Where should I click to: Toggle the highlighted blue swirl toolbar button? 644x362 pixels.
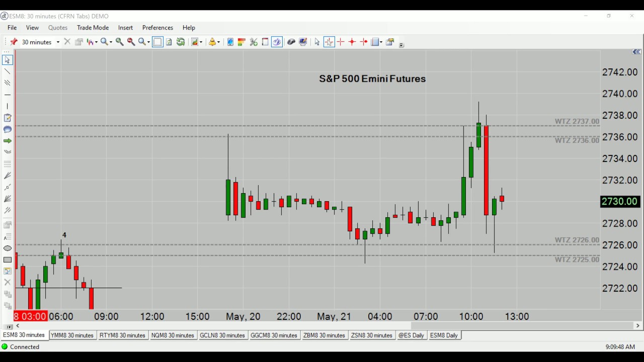(x=277, y=42)
